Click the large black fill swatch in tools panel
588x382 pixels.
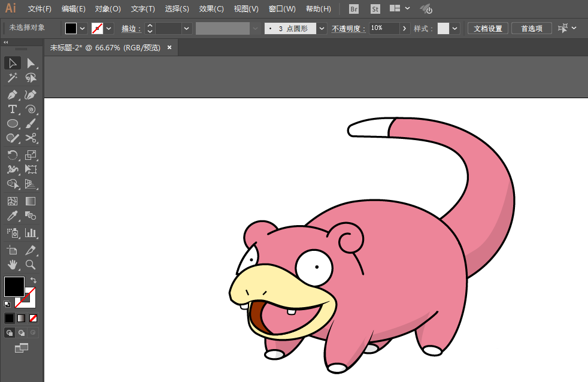pyautogui.click(x=14, y=286)
